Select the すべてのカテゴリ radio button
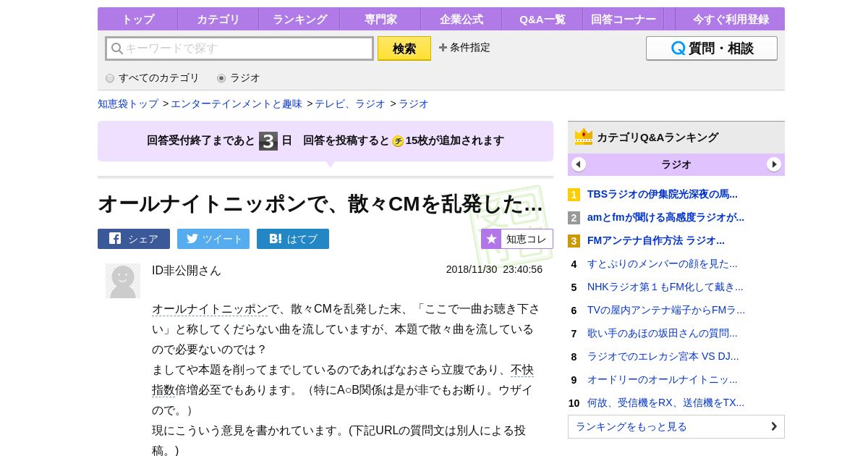The height and width of the screenshot is (456, 868). tap(110, 78)
